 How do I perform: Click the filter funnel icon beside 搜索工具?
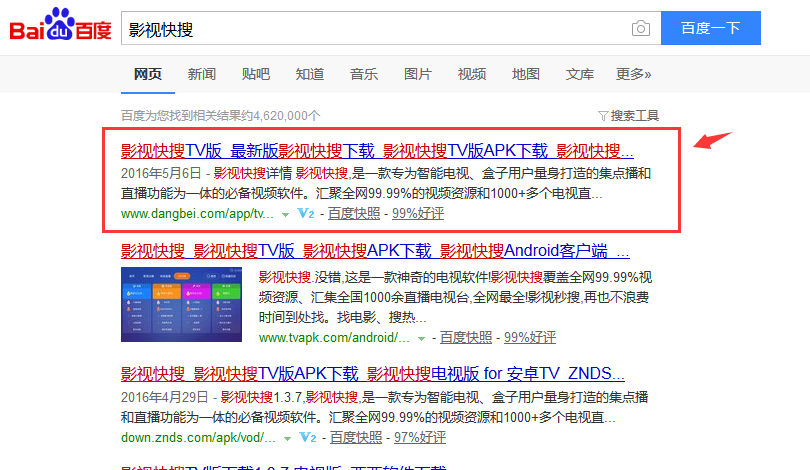(603, 116)
